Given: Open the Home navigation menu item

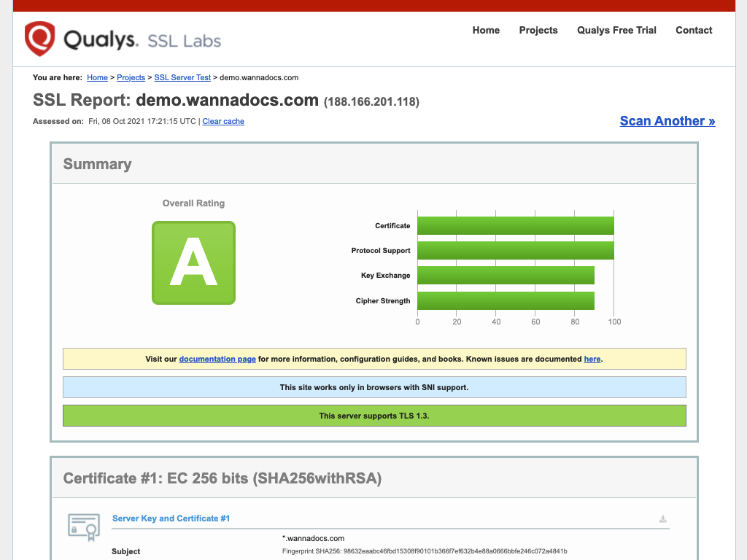Looking at the screenshot, I should pos(486,30).
